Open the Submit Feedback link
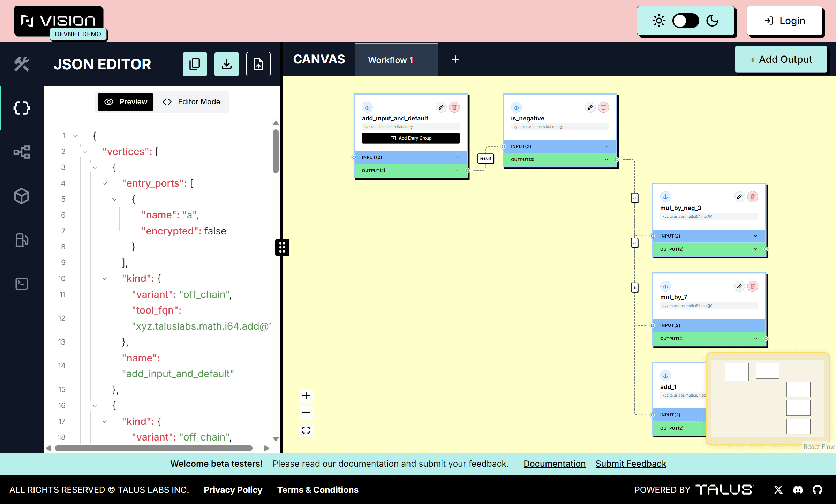Screen dimensions: 836x504 pos(631,464)
